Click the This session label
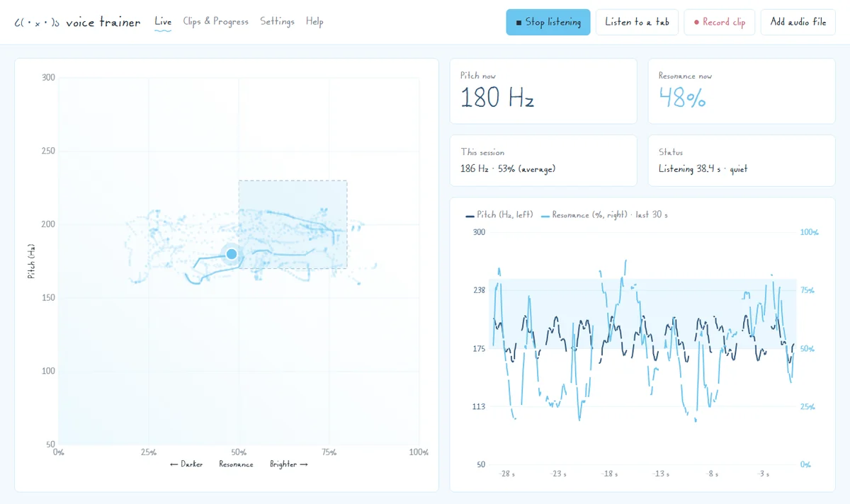850x504 pixels. tap(482, 152)
